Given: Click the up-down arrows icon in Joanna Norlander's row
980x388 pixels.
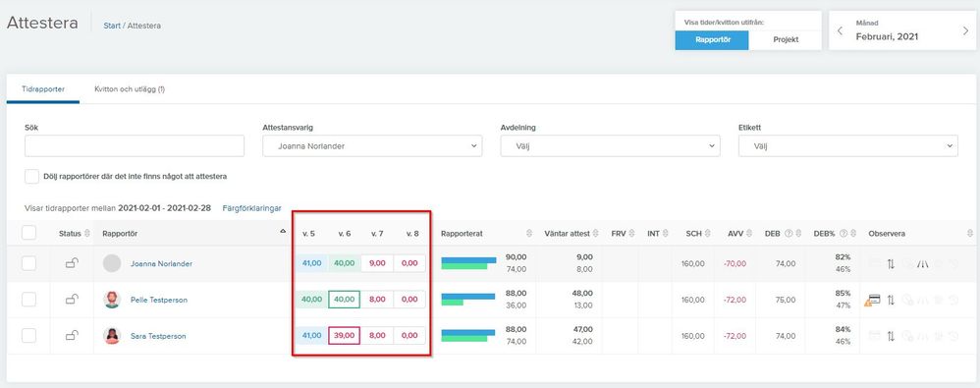Looking at the screenshot, I should [x=892, y=263].
